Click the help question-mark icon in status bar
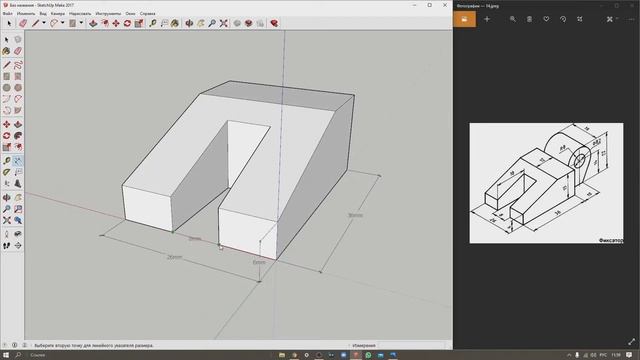The image size is (640, 360). [5, 345]
